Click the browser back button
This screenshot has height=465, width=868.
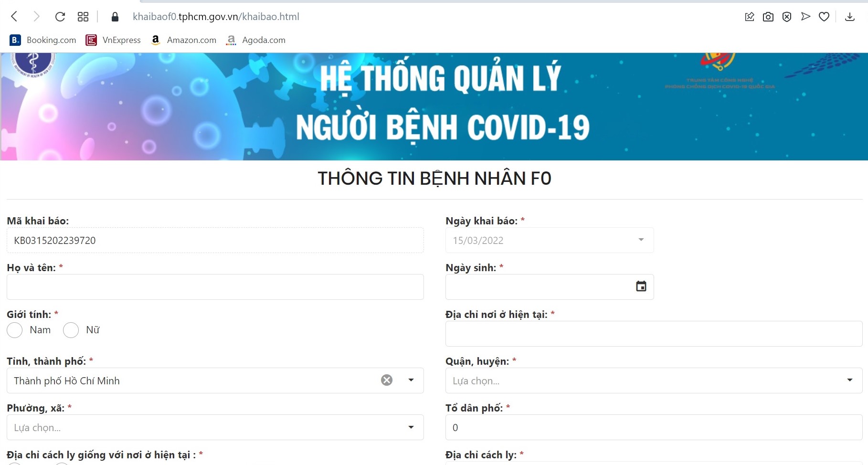point(14,16)
